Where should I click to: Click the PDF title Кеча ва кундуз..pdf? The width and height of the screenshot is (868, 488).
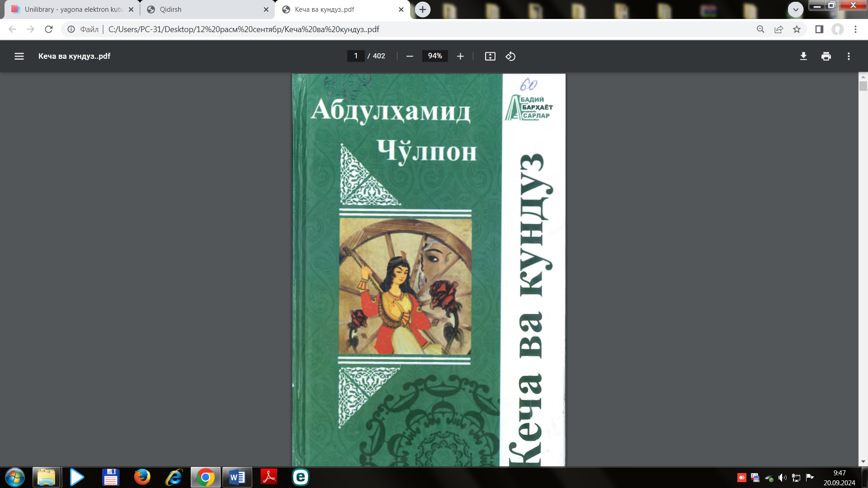(74, 56)
